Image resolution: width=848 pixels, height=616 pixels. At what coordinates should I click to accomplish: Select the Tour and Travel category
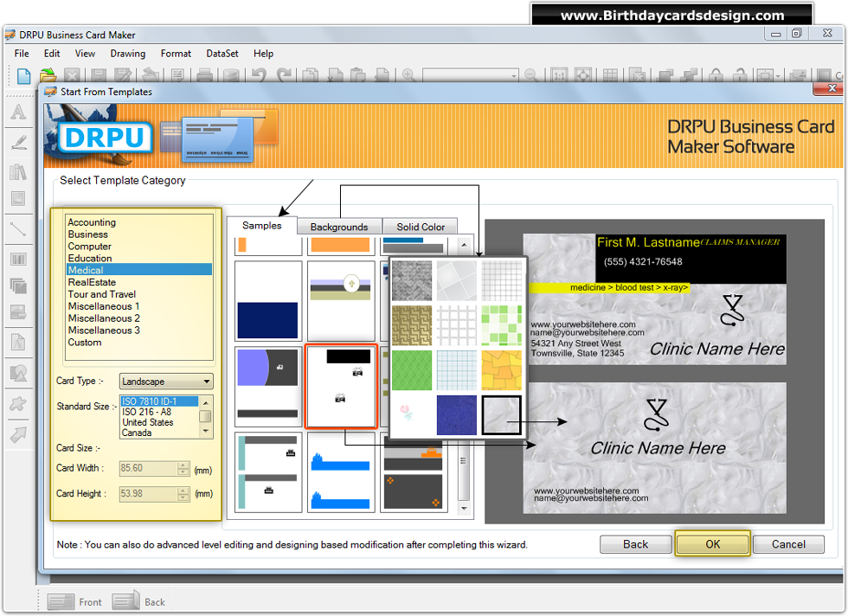(x=102, y=294)
